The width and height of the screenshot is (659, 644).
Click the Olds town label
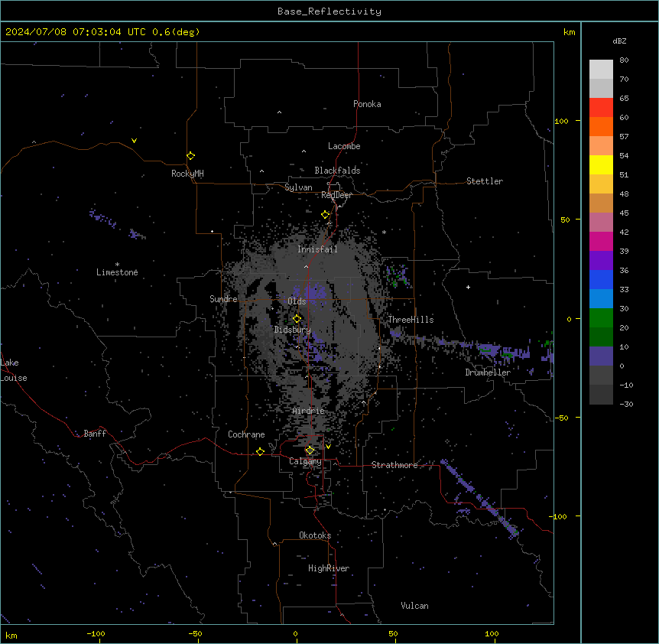coord(297,301)
